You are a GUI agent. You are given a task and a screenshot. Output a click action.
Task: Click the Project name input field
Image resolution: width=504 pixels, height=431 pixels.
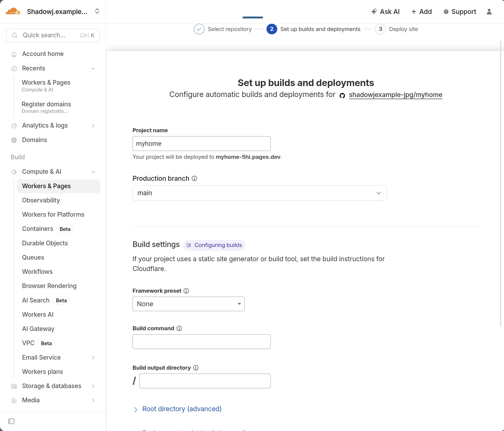(201, 143)
